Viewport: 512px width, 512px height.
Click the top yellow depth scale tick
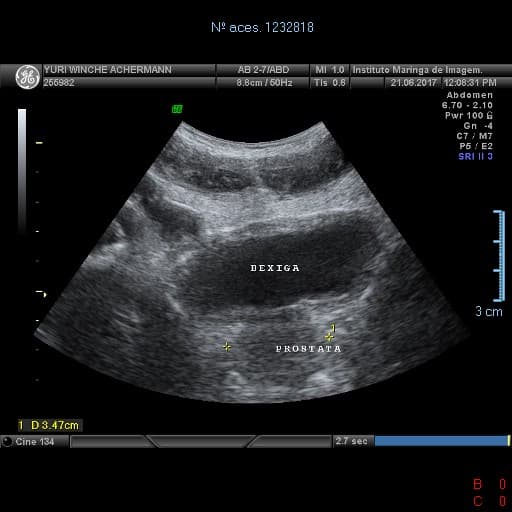coord(39,143)
